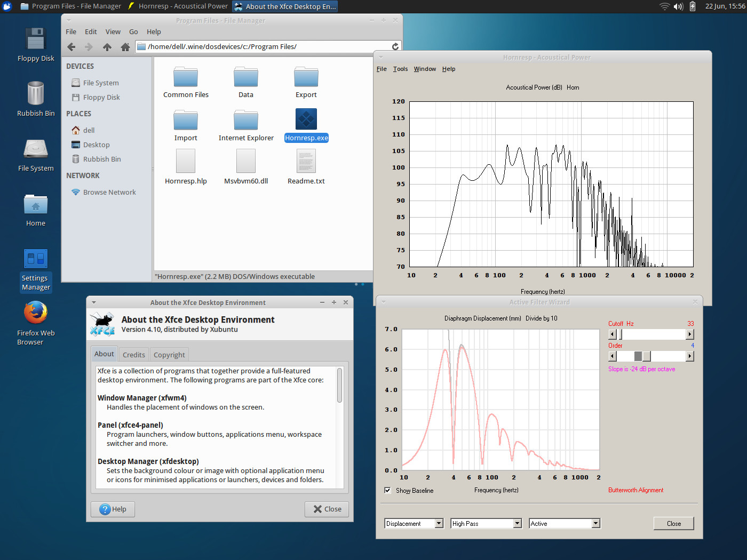Click the About dialog text scrollbar
The width and height of the screenshot is (747, 560).
click(339, 385)
